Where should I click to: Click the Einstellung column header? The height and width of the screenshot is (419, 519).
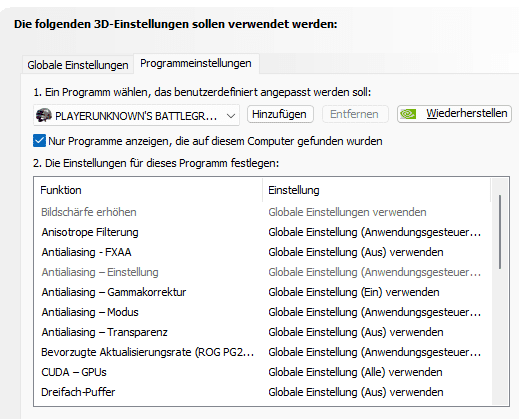tap(377, 190)
